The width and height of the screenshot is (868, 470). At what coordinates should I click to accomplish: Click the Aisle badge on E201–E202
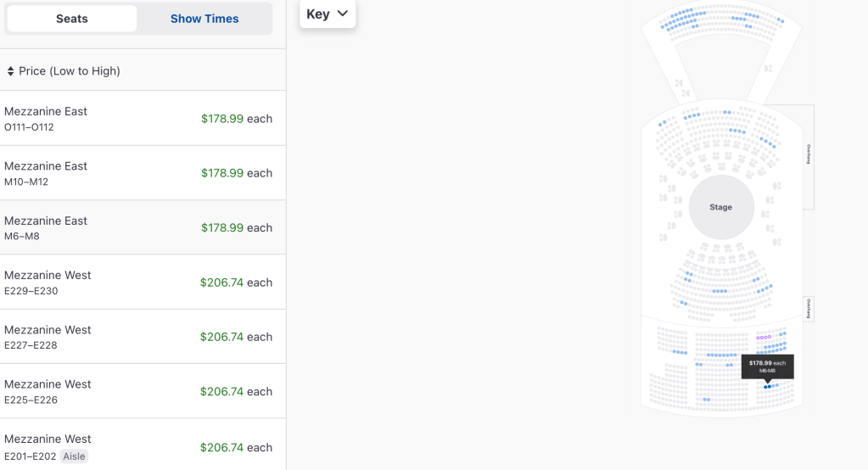tap(75, 456)
